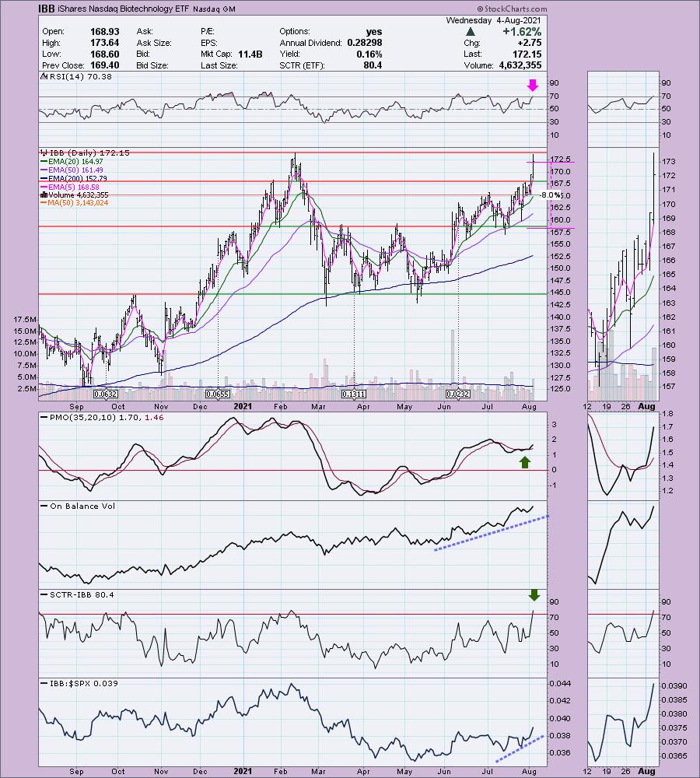This screenshot has height=778, width=700.
Task: Click iShares Nasdaq Biotechnology ETF title
Action: tap(123, 9)
